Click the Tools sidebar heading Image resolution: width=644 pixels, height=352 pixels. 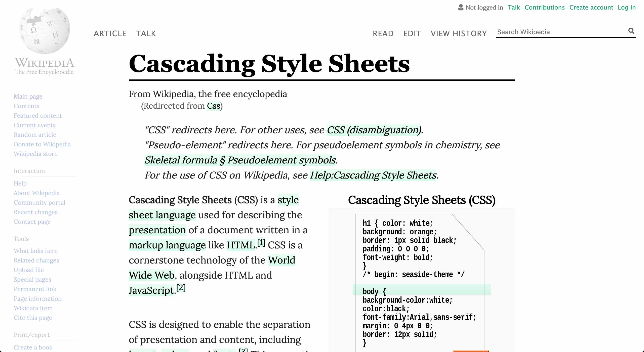click(x=21, y=239)
